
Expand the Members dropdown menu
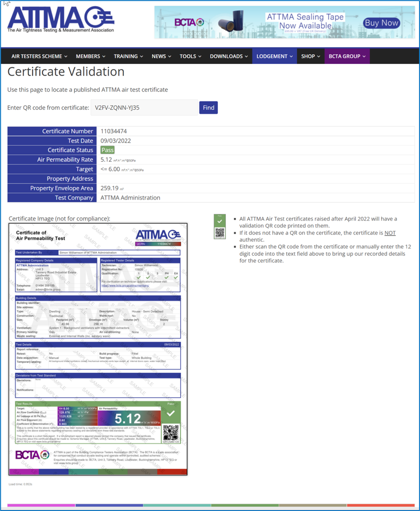click(x=90, y=56)
